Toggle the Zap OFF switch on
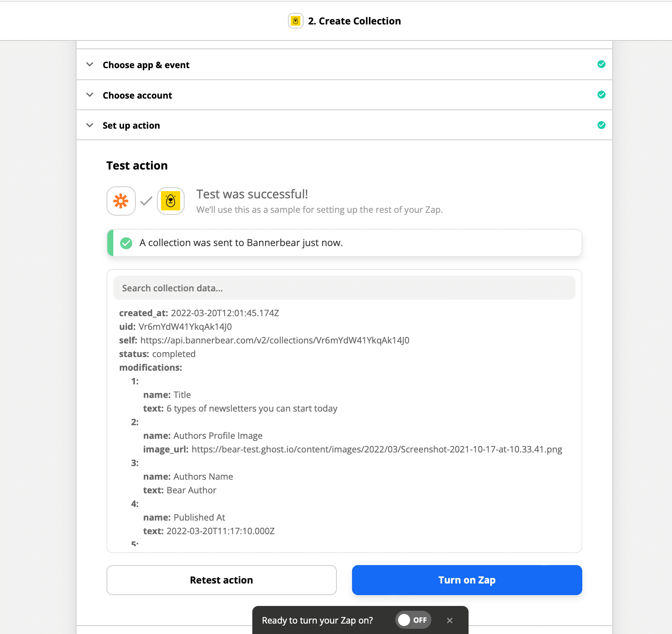The width and height of the screenshot is (672, 634). [413, 620]
